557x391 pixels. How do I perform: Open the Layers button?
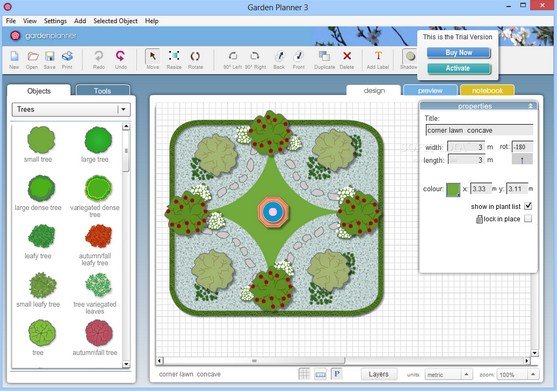pyautogui.click(x=379, y=374)
